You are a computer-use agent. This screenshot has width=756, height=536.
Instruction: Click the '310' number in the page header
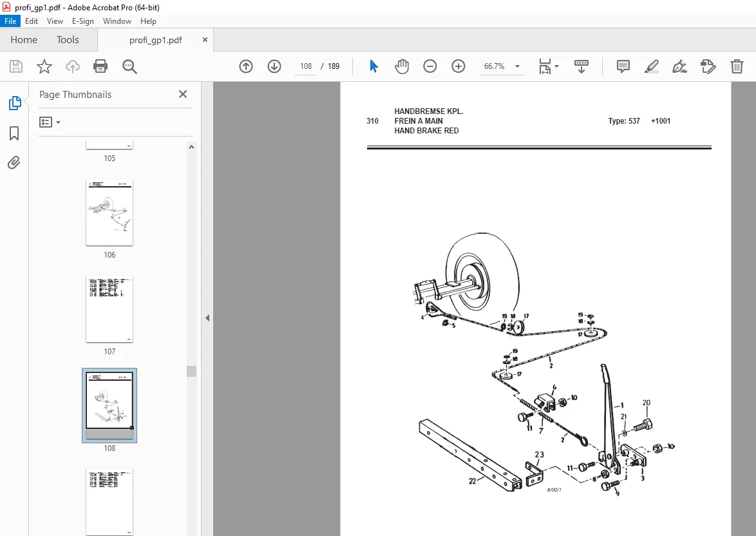click(x=372, y=121)
